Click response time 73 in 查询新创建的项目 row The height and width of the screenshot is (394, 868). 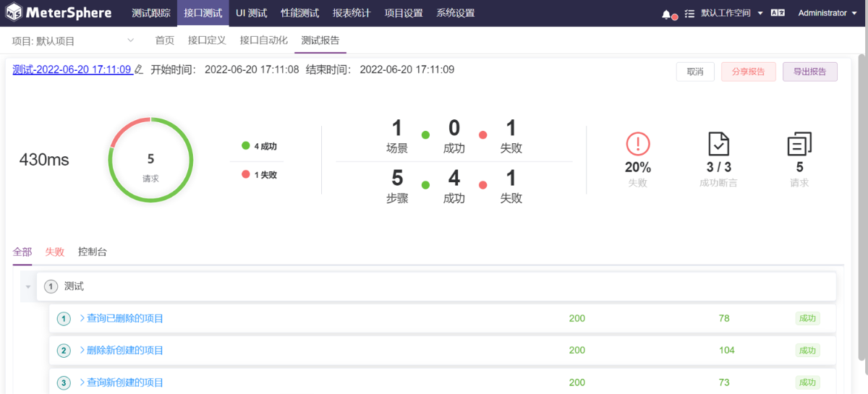pos(724,382)
